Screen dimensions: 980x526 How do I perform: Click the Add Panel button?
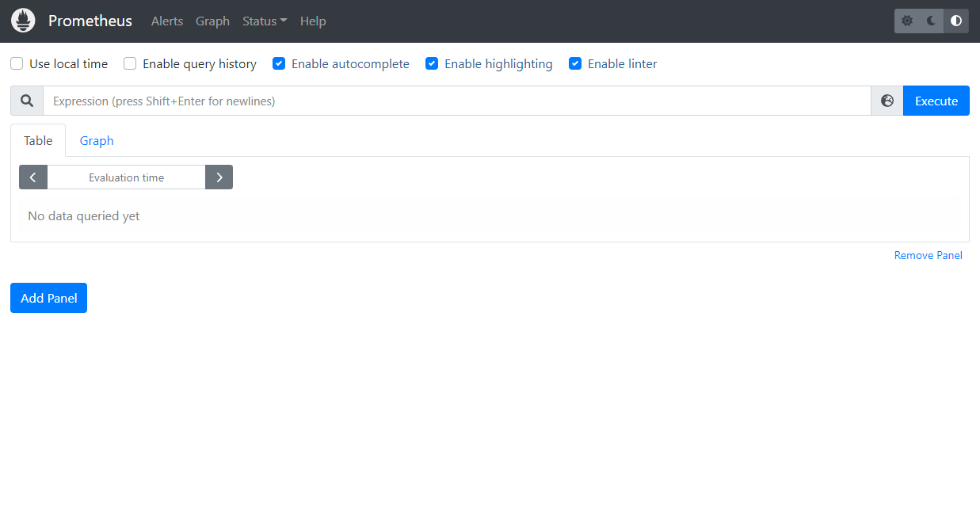[x=48, y=298]
